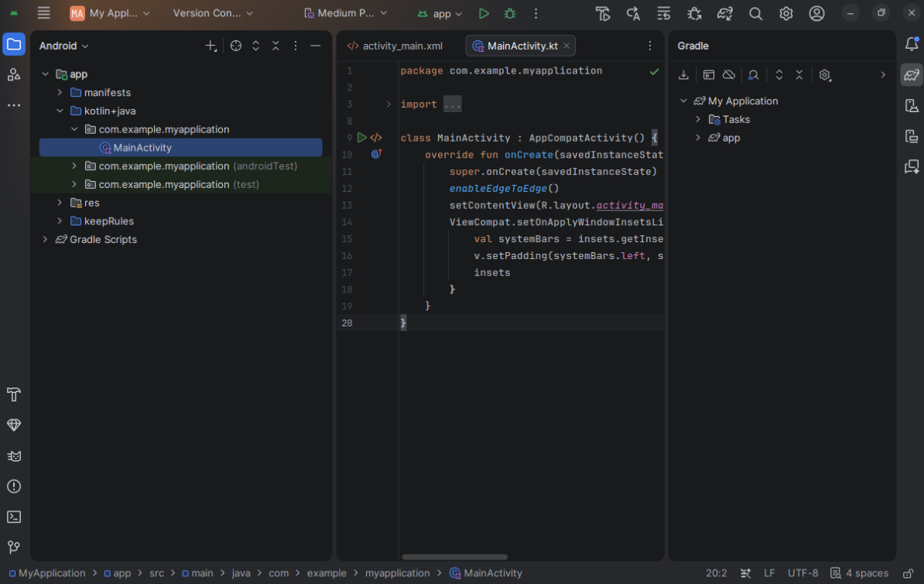Show more tool windows ellipsis
Image resolution: width=924 pixels, height=584 pixels.
point(14,105)
